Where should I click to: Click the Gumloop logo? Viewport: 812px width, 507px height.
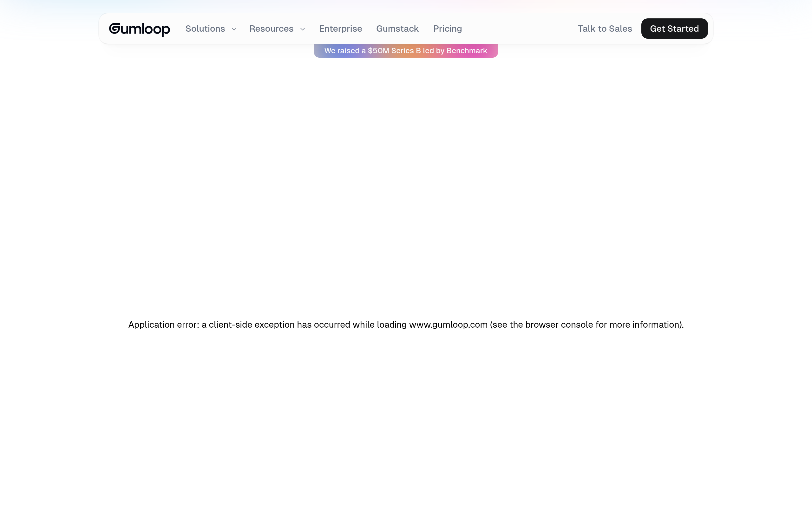(139, 29)
